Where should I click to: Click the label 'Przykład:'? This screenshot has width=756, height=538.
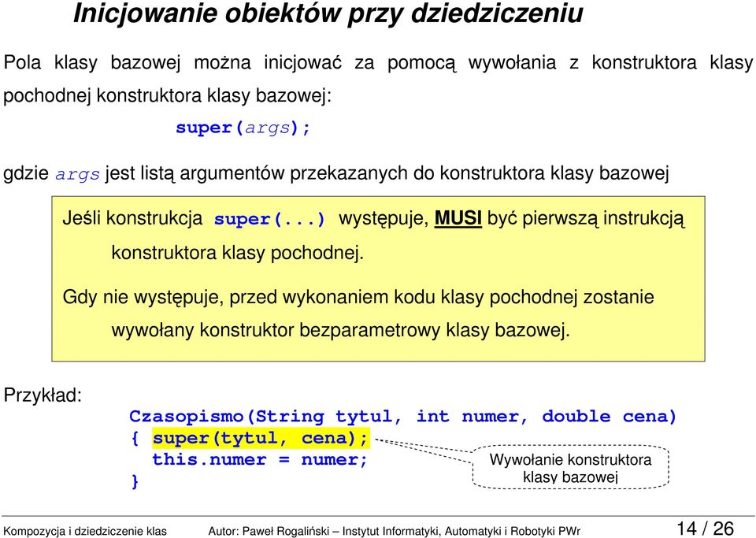pos(43,395)
